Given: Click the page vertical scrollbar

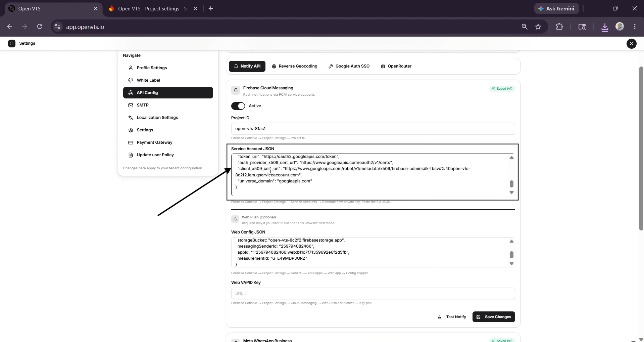Looking at the screenshot, I should 641,148.
